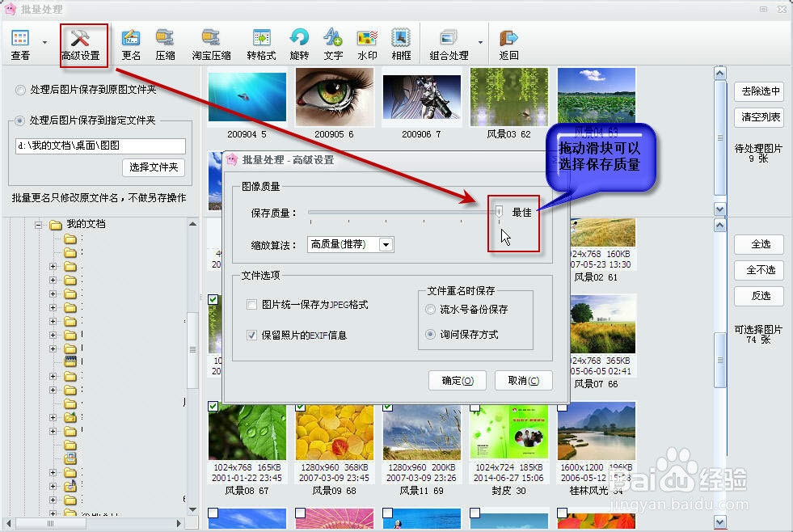Screen dimensions: 793x532
Task: Click the 保存质量 quality slider handle
Action: pos(499,210)
